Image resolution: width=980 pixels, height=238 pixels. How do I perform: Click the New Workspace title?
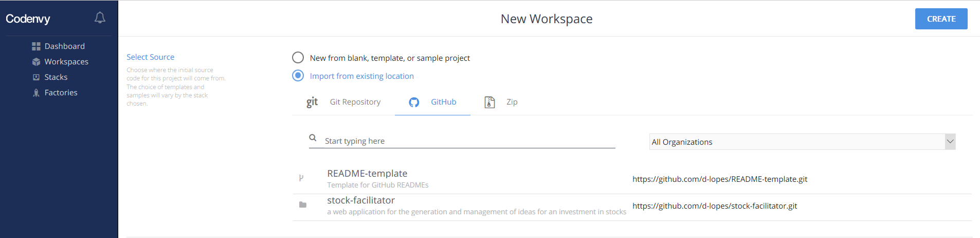547,19
